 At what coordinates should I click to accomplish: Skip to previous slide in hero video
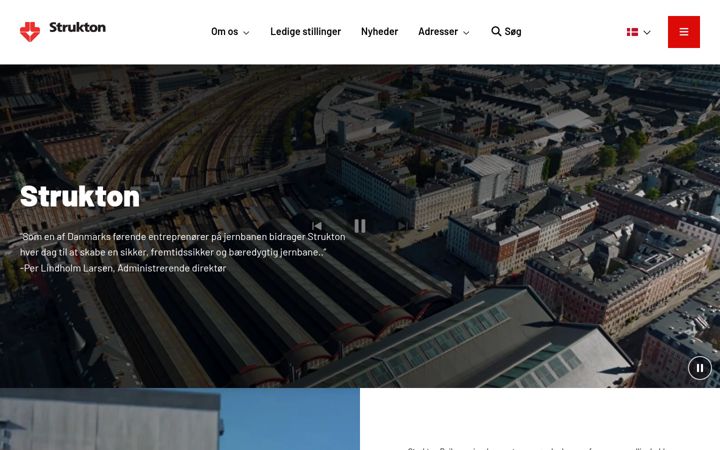click(x=317, y=226)
